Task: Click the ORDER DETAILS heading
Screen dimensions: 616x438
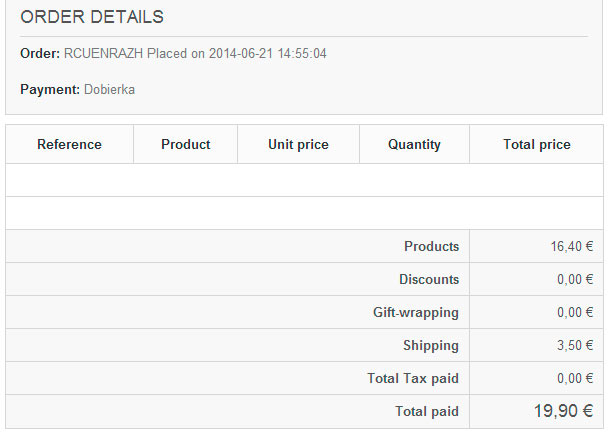Action: click(x=92, y=17)
